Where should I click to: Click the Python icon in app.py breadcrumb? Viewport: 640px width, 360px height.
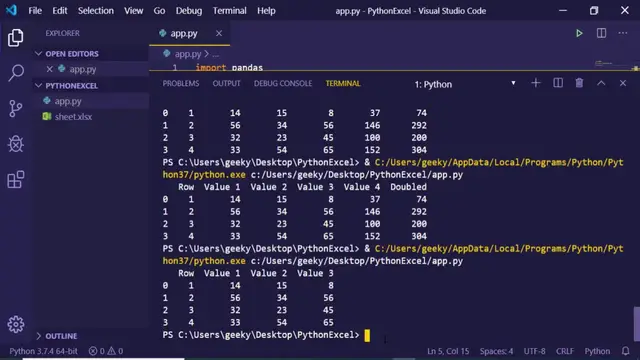pyautogui.click(x=167, y=53)
